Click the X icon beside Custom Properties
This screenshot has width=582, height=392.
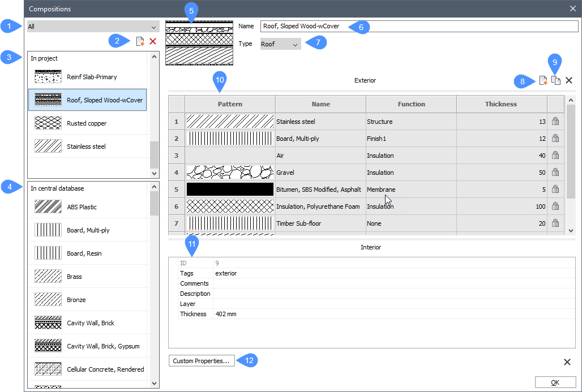567,362
